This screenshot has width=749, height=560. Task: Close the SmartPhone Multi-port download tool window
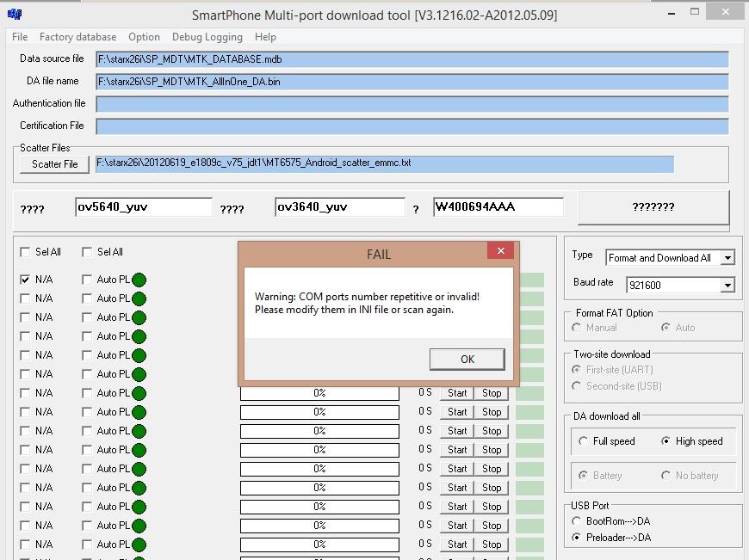726,11
